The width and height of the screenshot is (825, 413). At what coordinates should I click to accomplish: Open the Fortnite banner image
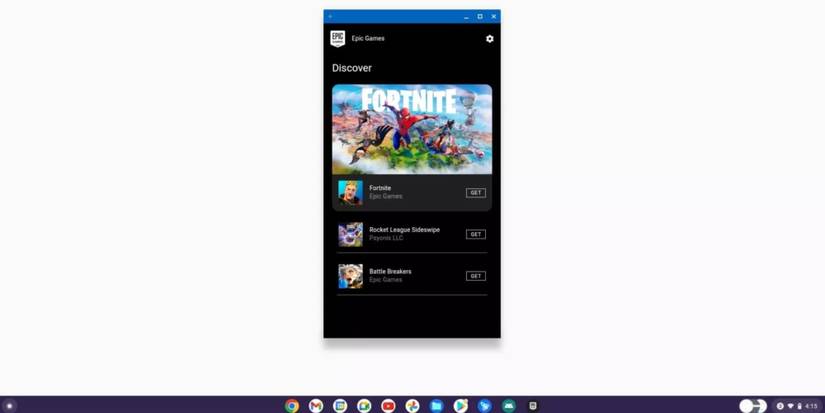click(412, 129)
